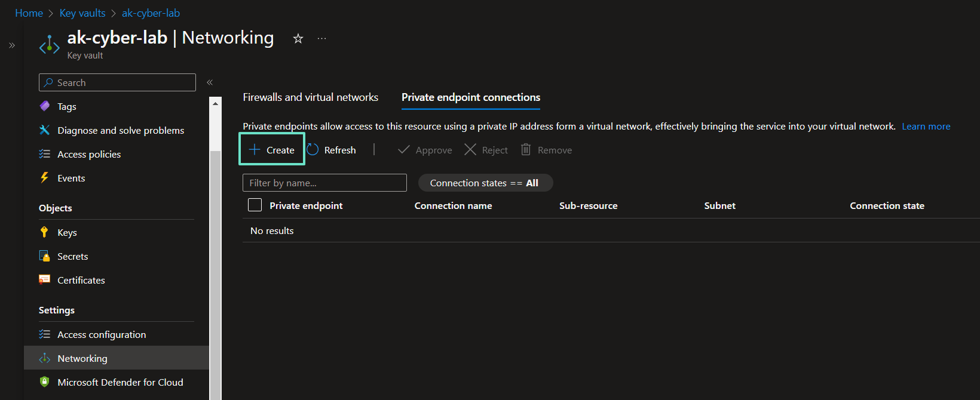Click the sidebar scrollbar thumb
980x400 pixels.
click(x=215, y=275)
